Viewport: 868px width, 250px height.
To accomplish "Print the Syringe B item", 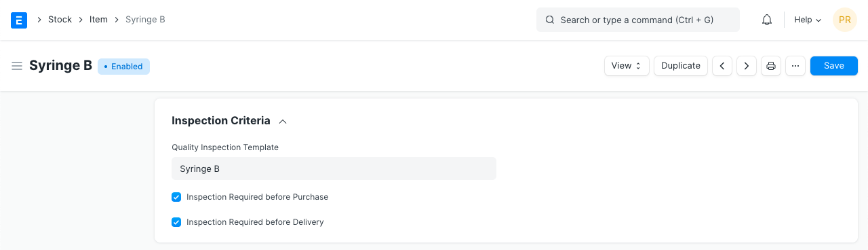I will (771, 66).
